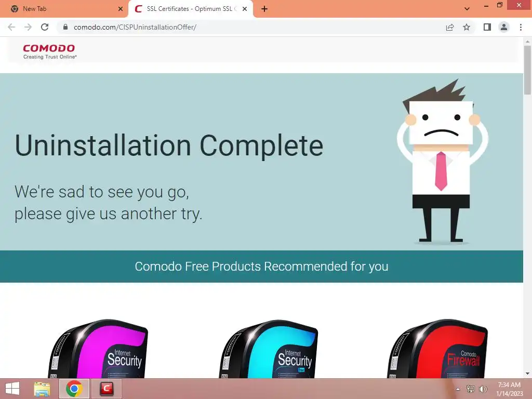Show hidden system tray icons
Viewport: 532px width, 399px height.
click(458, 389)
